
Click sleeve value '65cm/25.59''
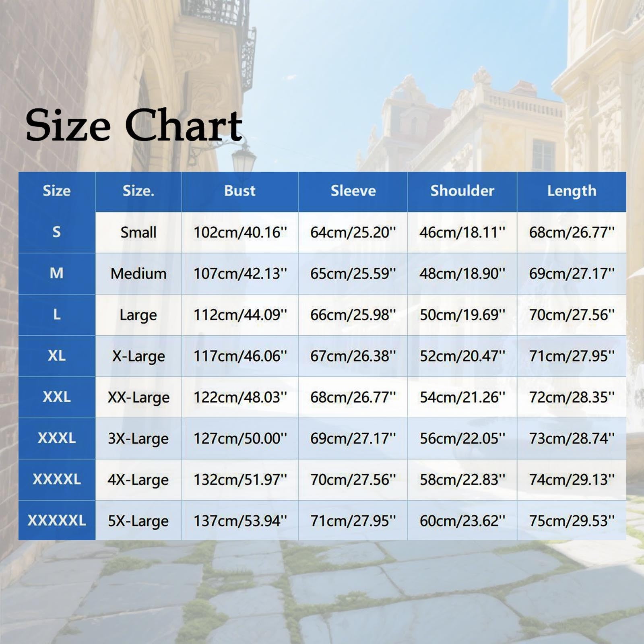click(x=353, y=274)
